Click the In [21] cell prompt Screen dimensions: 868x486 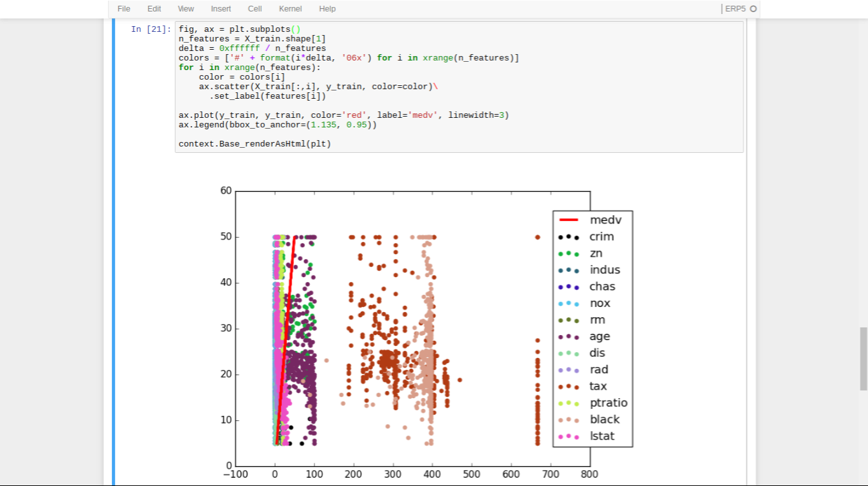[151, 29]
